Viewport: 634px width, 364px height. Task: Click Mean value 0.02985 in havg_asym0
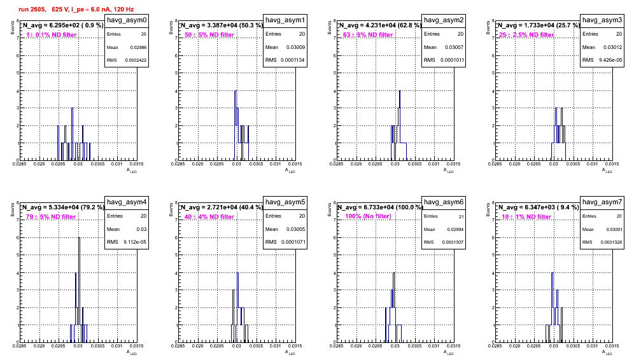pos(138,47)
